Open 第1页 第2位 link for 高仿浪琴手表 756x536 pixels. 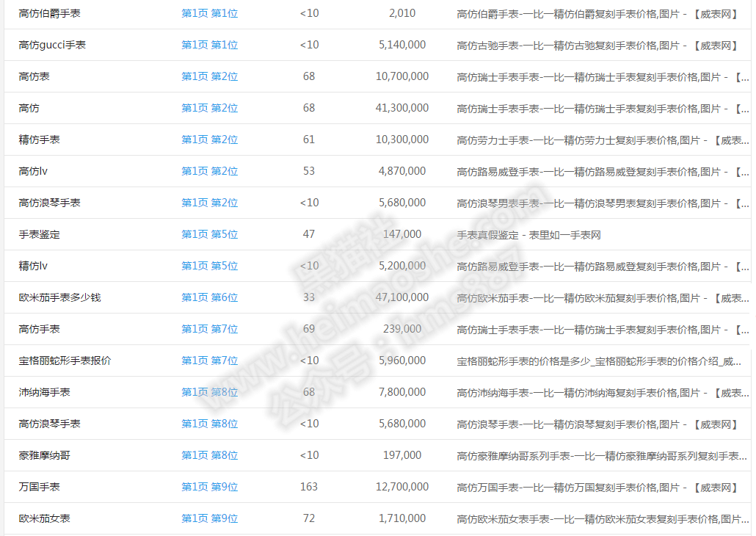point(210,203)
